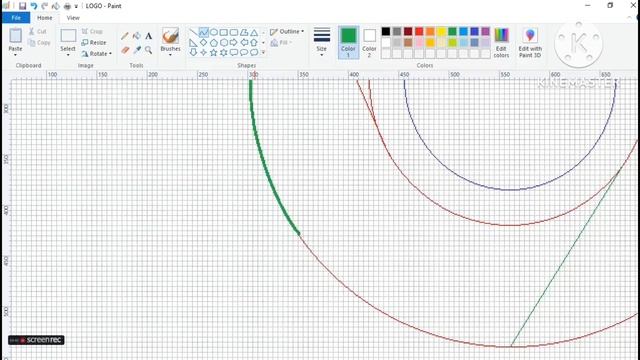This screenshot has height=360, width=640.
Task: Activate the Color 1 foreground selector
Action: (x=349, y=42)
